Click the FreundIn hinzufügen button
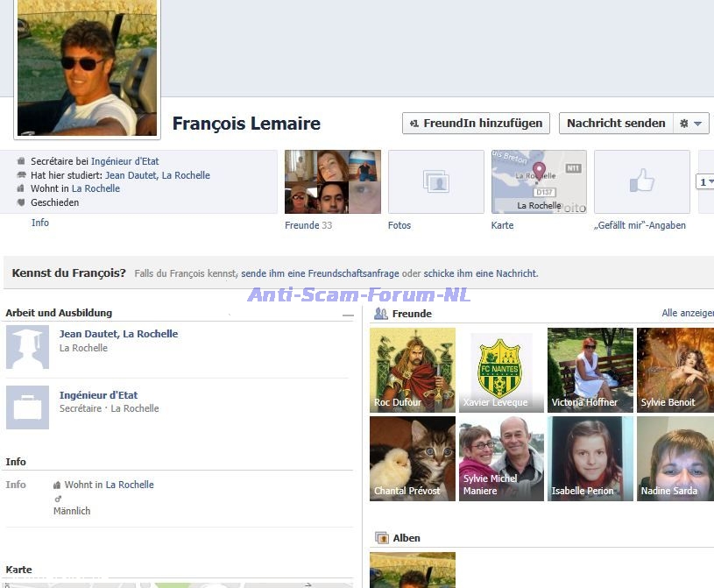 (476, 124)
